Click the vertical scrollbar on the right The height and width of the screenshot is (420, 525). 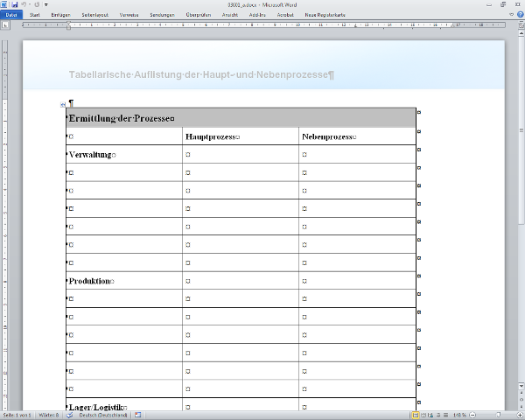click(521, 219)
